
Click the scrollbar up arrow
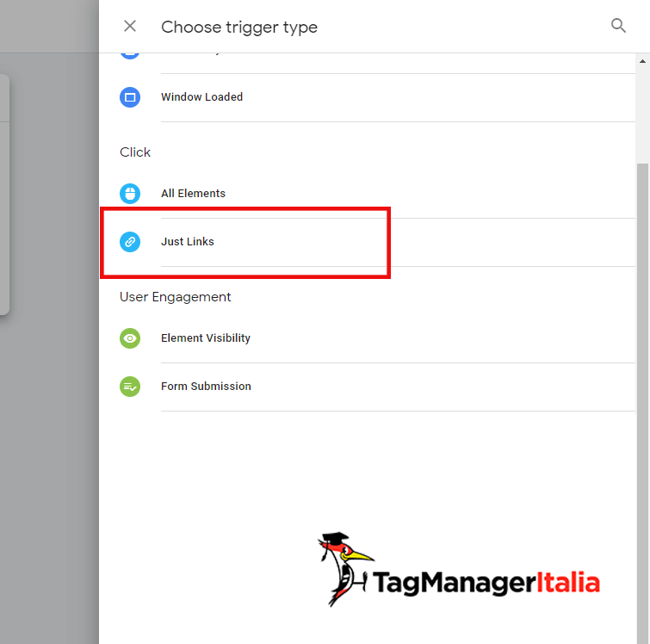tap(642, 61)
